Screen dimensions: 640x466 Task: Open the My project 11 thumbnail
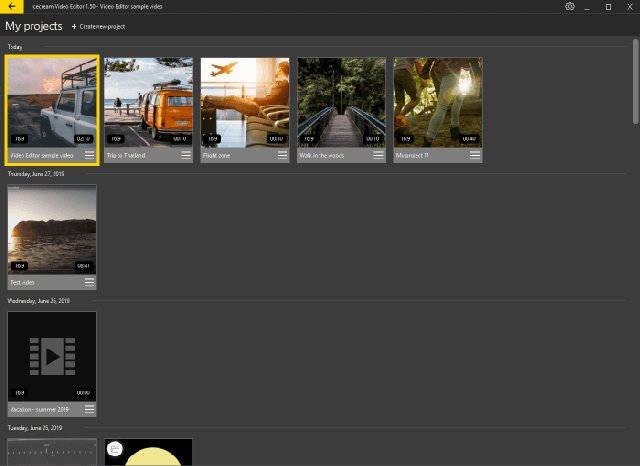pos(438,102)
